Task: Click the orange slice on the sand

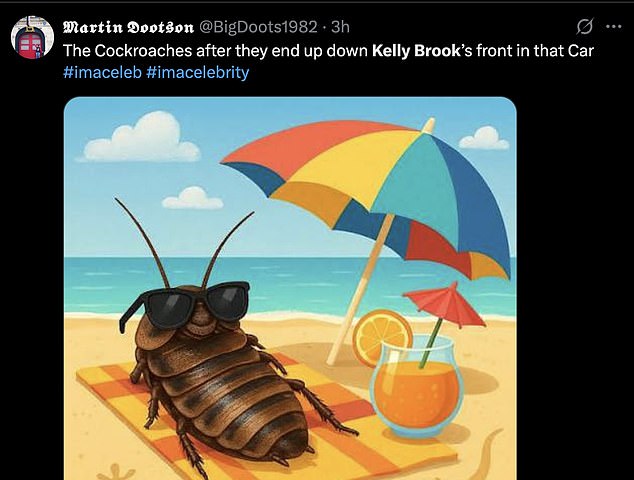Action: [381, 337]
